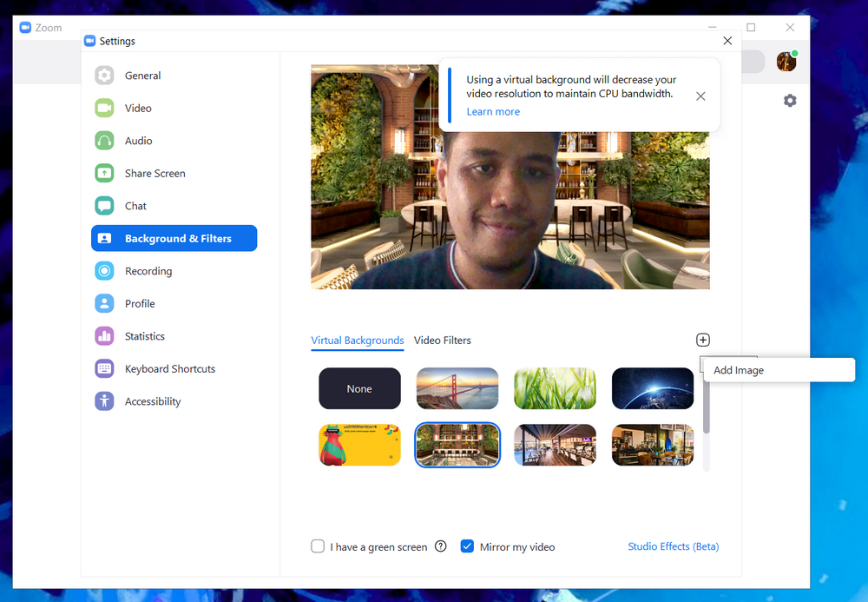The height and width of the screenshot is (602, 868).
Task: Select the Recording icon in sidebar
Action: [104, 271]
